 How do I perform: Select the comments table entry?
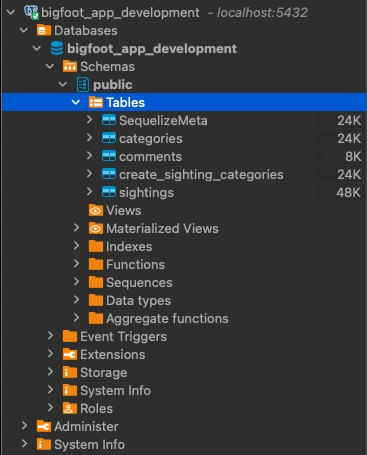point(150,157)
